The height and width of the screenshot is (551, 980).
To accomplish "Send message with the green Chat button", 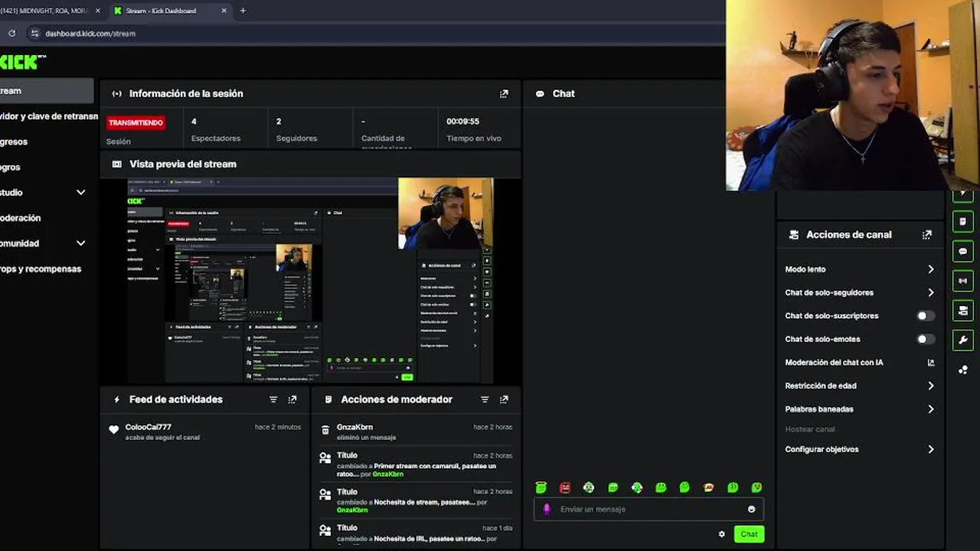I will tap(749, 534).
